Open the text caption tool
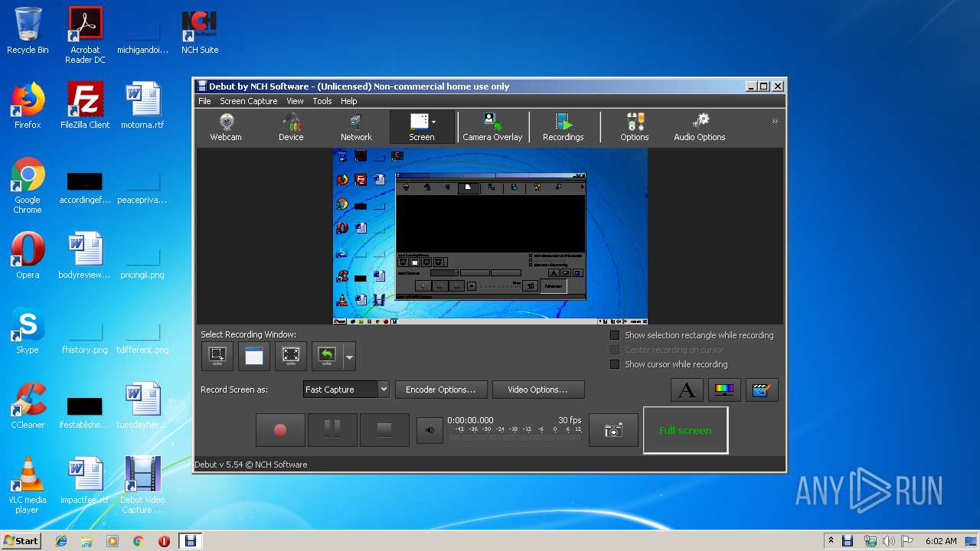The width and height of the screenshot is (980, 551). point(687,390)
